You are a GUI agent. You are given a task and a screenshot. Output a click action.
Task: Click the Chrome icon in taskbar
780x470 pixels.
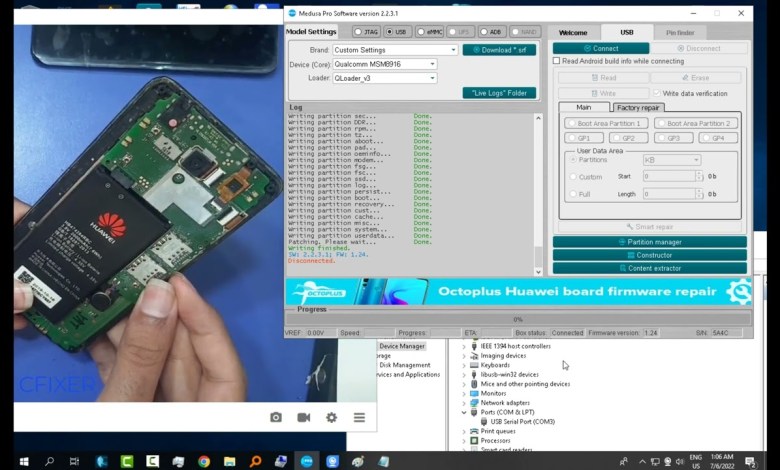204,461
